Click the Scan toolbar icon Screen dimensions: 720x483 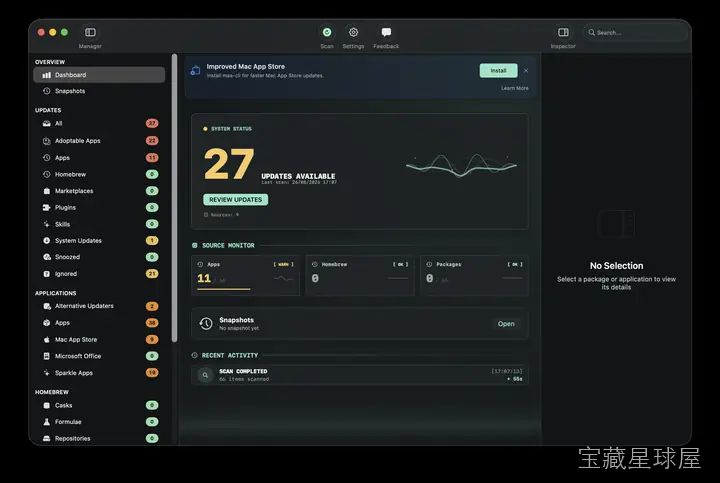click(327, 33)
